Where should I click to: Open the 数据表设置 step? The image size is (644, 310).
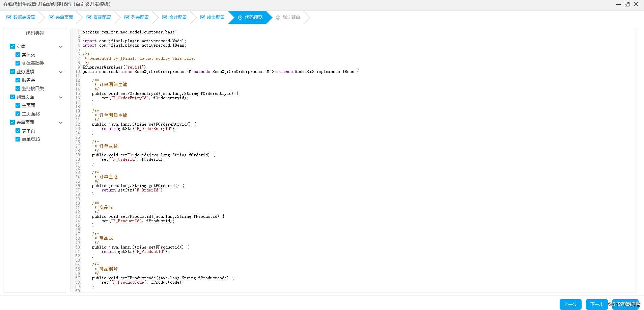(x=21, y=17)
